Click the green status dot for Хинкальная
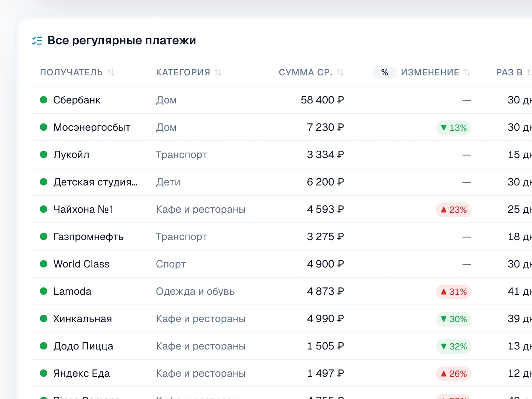 (44, 318)
